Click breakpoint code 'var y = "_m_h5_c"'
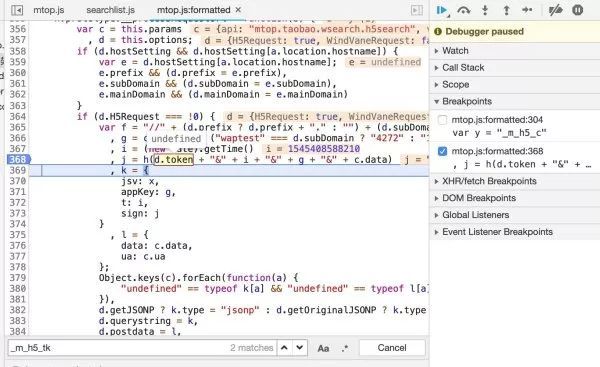Screen dimensions: 600x367 499,133
